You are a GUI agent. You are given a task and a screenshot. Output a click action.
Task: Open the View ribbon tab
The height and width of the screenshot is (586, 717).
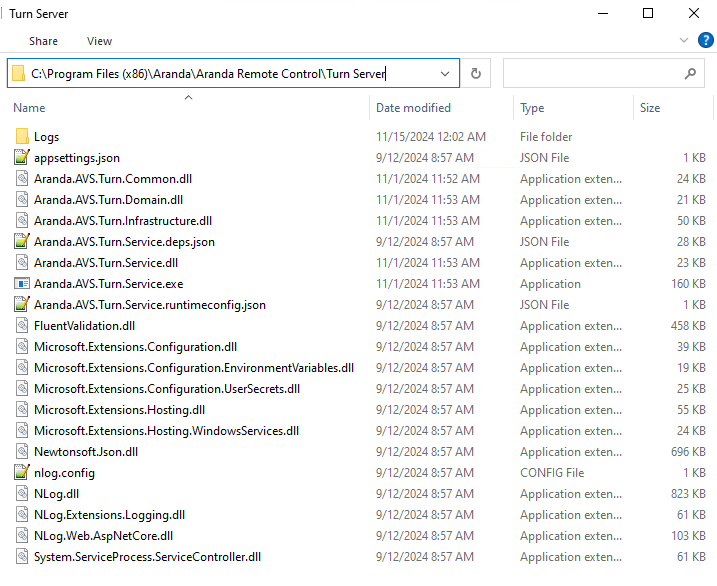coord(99,41)
